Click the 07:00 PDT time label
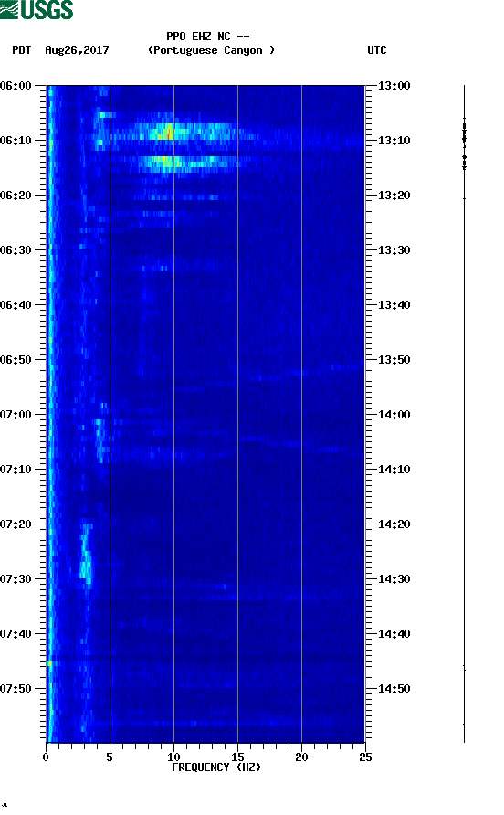Viewport: 504px width, 815px height. tap(16, 415)
